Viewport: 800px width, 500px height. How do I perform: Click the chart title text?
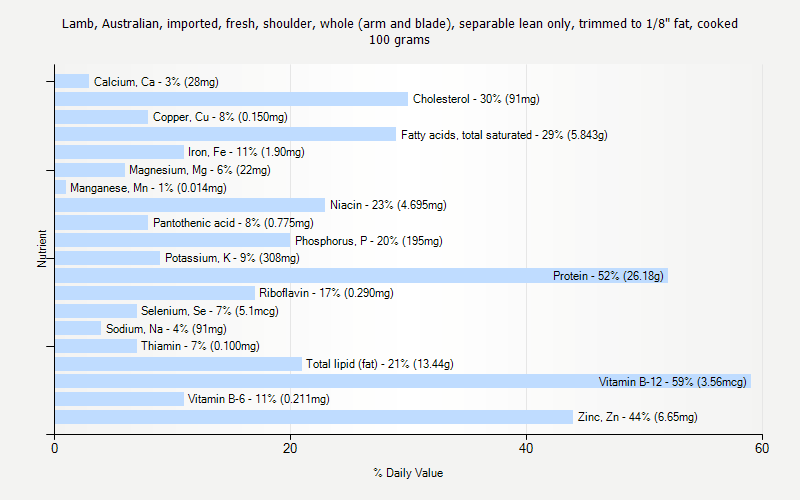point(400,32)
